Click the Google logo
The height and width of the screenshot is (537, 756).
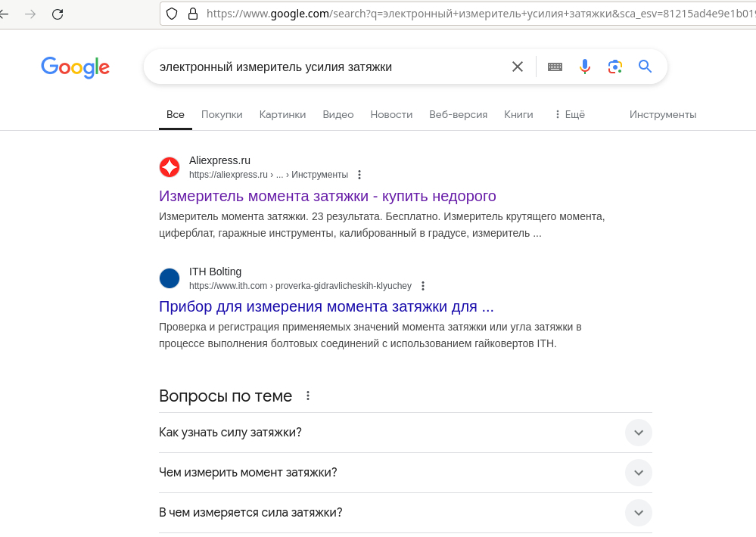(75, 67)
